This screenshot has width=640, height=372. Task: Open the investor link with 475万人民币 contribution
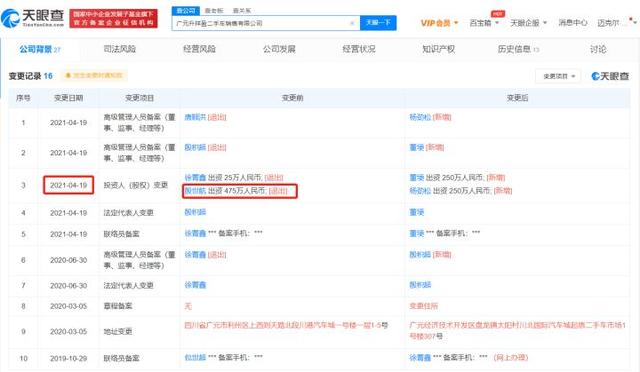pyautogui.click(x=195, y=191)
